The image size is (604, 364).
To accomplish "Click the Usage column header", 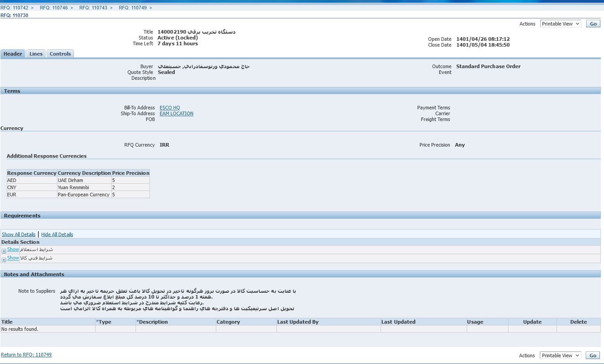I will coord(487,322).
